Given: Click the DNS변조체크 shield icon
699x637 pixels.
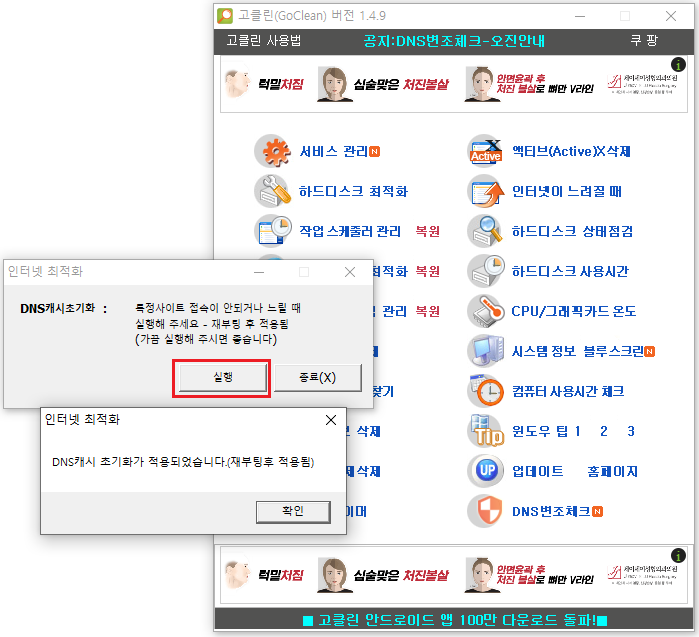Looking at the screenshot, I should point(486,511).
